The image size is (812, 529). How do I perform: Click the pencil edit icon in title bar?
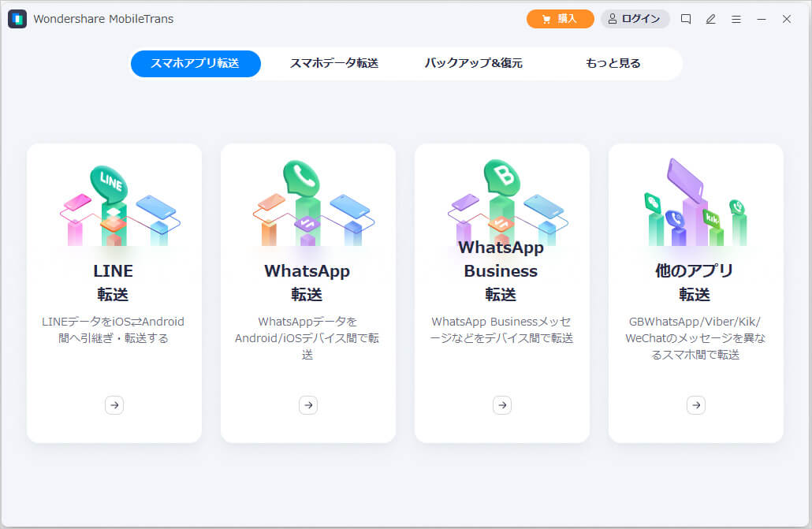710,18
